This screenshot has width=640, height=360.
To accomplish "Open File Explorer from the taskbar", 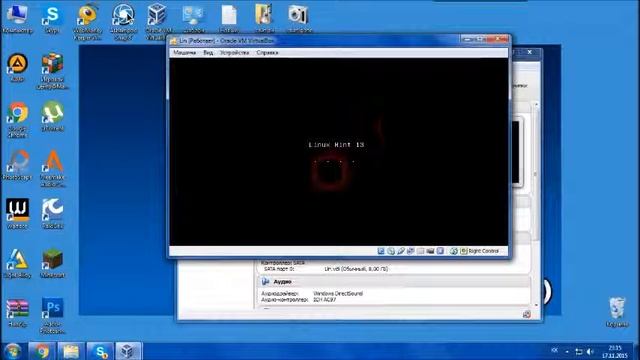I will coord(71,351).
